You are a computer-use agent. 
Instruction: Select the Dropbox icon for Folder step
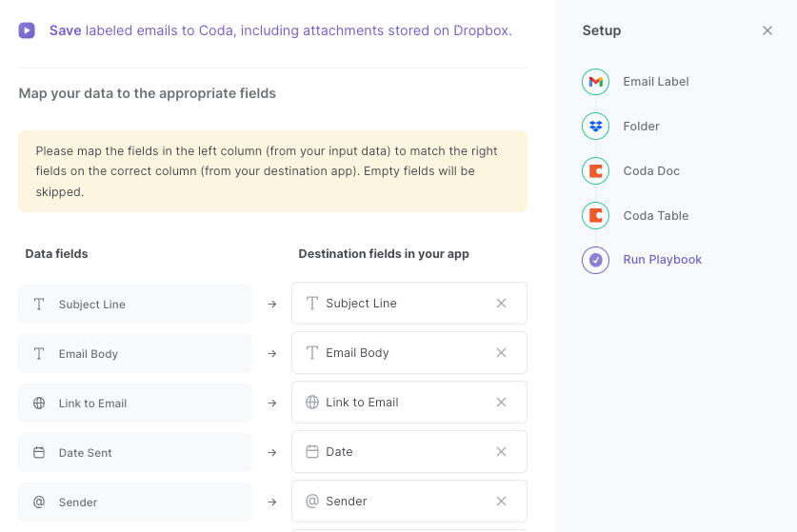(x=596, y=126)
